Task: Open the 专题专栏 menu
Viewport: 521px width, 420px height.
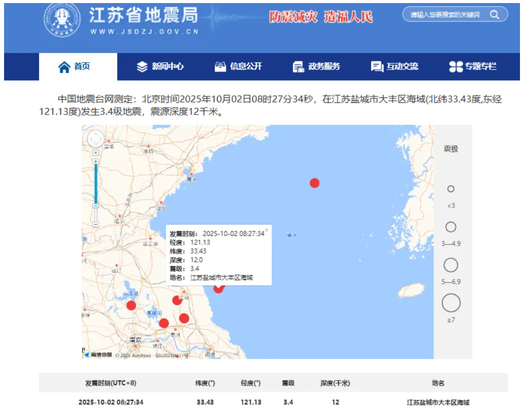Action: 473,66
